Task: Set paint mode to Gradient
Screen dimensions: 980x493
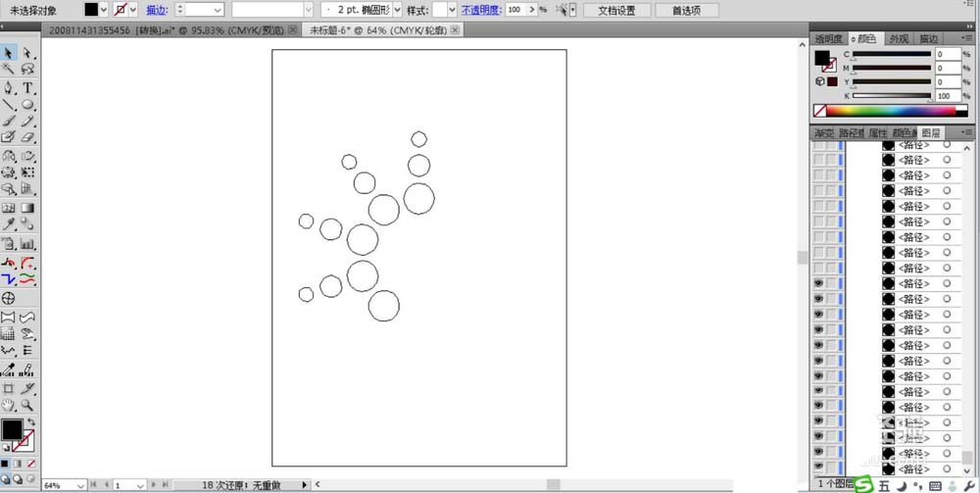Action: pos(18,464)
